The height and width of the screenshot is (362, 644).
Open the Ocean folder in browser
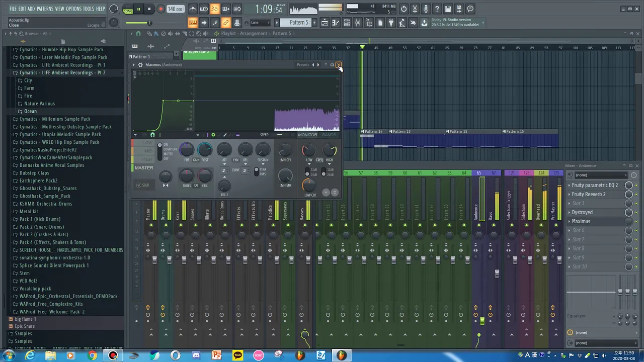(x=30, y=111)
